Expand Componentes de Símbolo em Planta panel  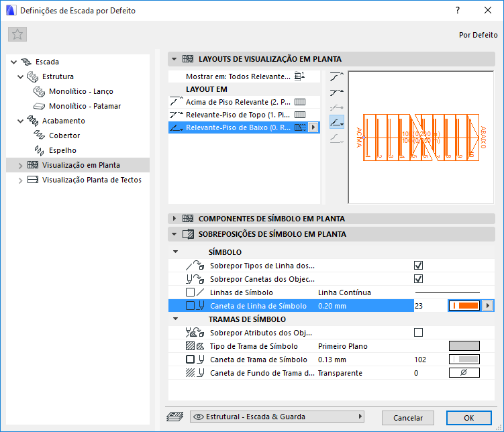[174, 219]
